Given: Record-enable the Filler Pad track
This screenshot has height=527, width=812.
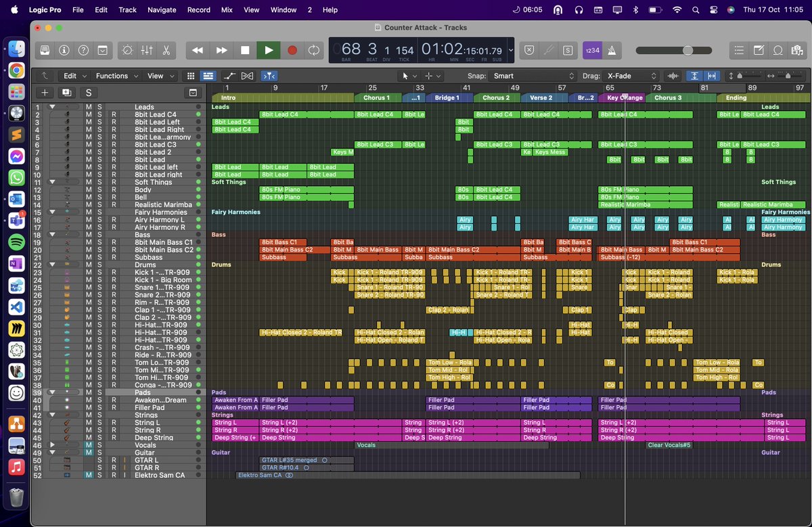Looking at the screenshot, I should tap(114, 407).
